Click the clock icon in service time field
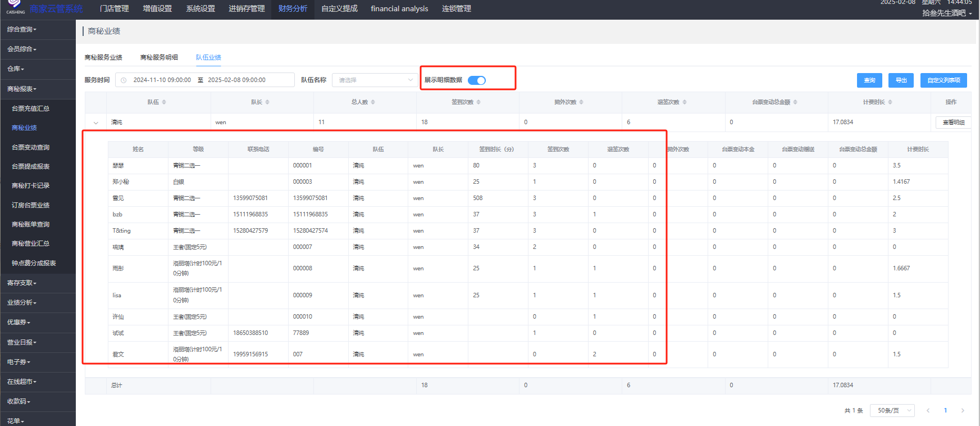The image size is (980, 426). pyautogui.click(x=124, y=80)
